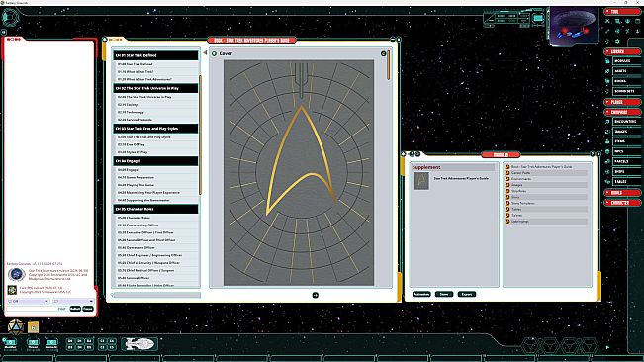This screenshot has width=644, height=362.
Task: Open the link icon next to Cover
Action: tap(214, 53)
